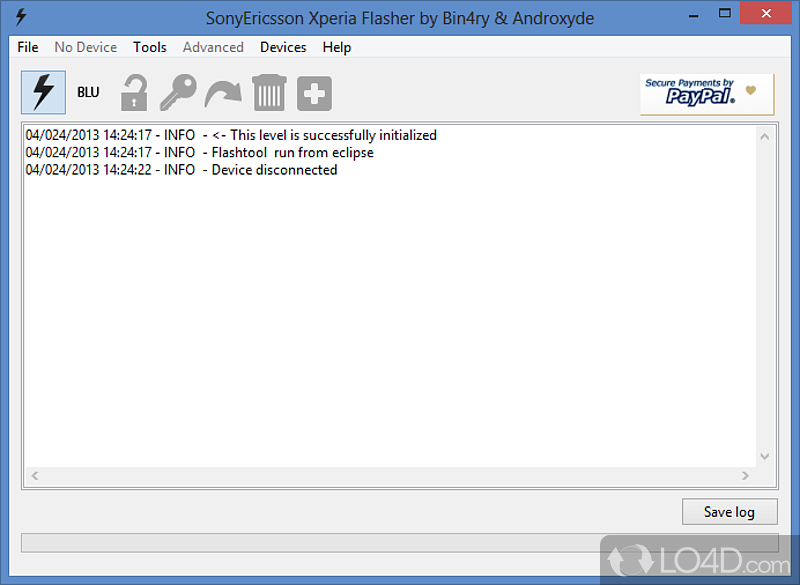The image size is (800, 585).
Task: Click the log scroll left arrow
Action: click(x=35, y=475)
